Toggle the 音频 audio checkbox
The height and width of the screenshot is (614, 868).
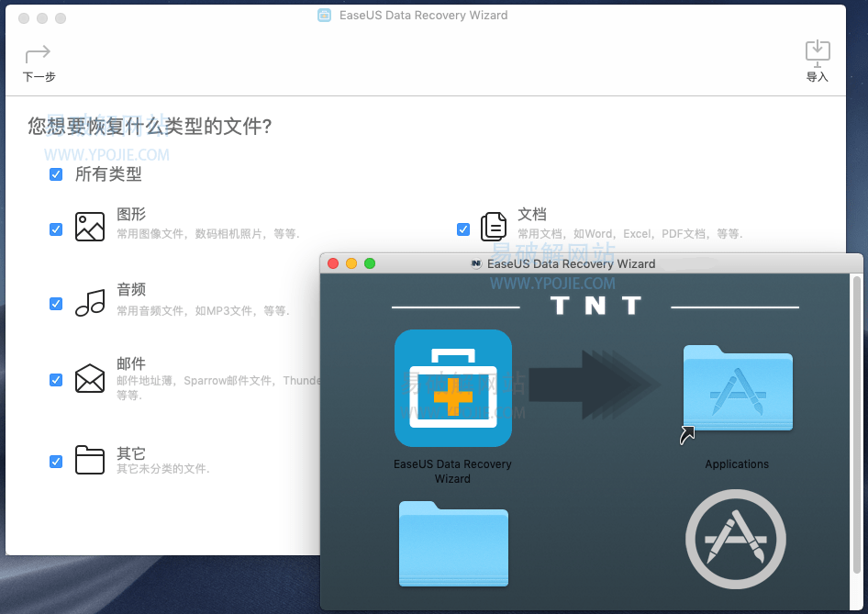point(56,304)
